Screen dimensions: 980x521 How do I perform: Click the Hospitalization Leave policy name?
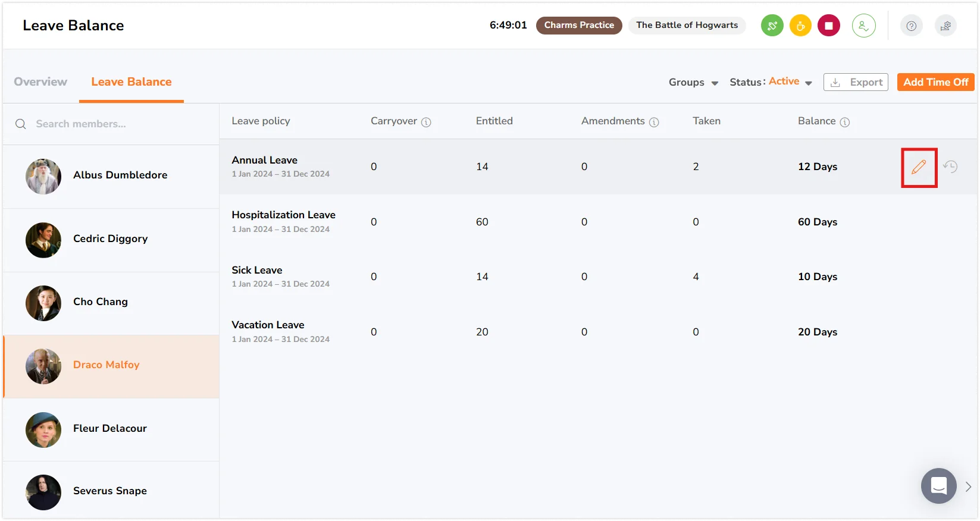click(283, 215)
